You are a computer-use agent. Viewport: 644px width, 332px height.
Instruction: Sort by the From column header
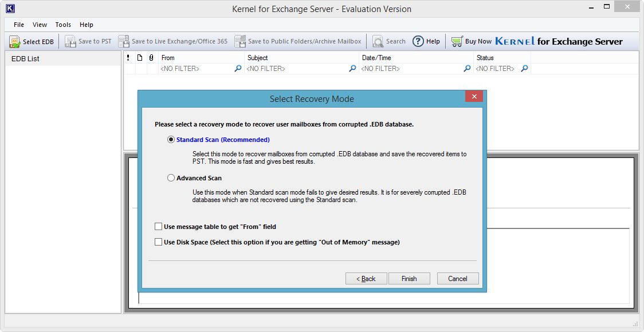click(x=201, y=58)
